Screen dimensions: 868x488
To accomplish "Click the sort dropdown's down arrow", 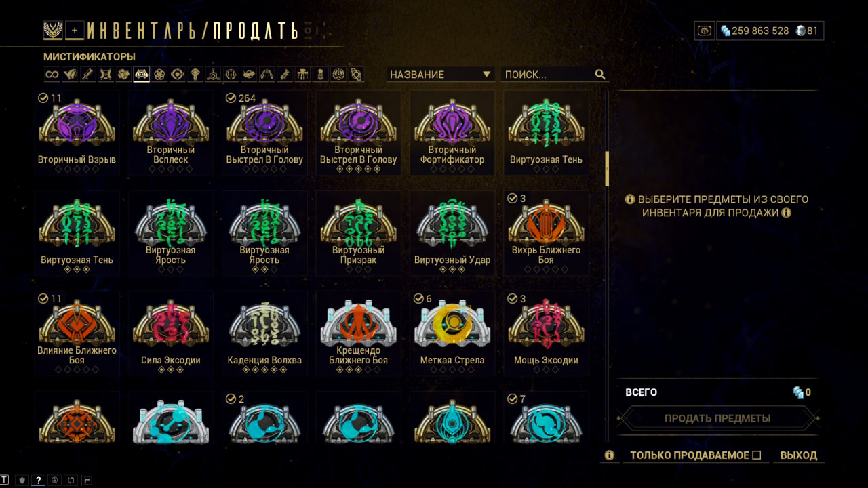I will [486, 75].
